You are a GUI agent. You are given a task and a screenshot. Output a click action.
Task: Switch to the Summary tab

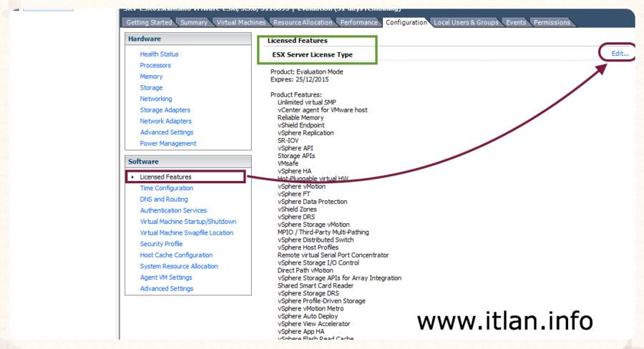click(x=194, y=22)
